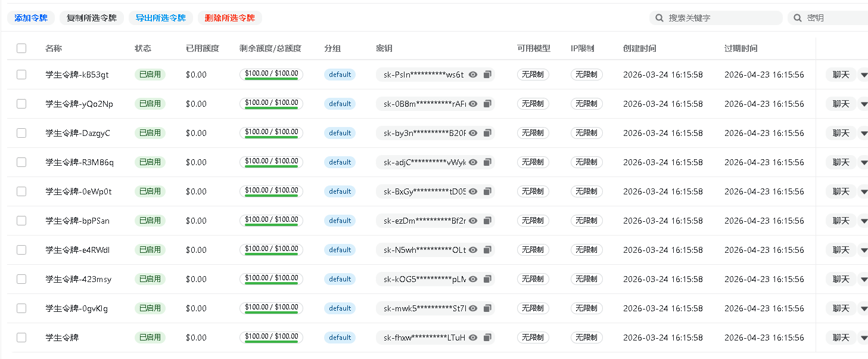Select the checkbox for 学生令牌-DazgyC
This screenshot has height=359, width=868.
coord(21,133)
